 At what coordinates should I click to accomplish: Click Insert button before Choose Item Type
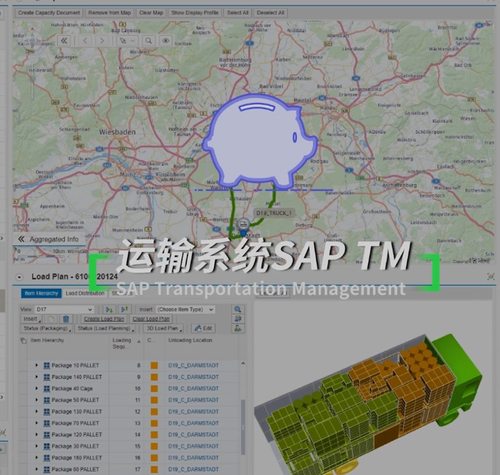145,309
